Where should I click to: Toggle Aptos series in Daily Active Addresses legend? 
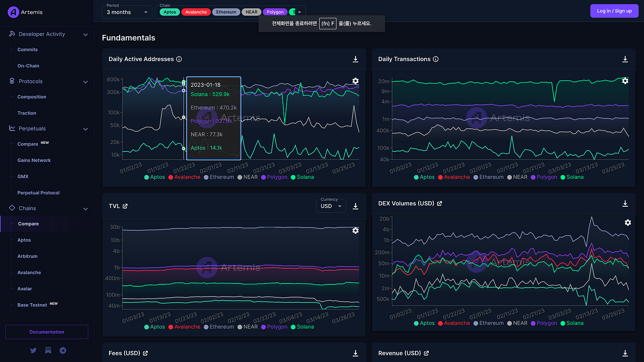155,177
